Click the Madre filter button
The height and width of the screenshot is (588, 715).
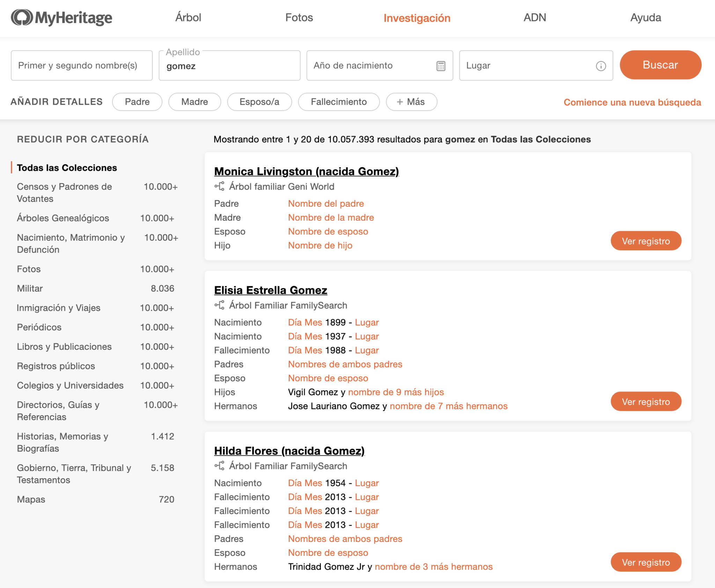coord(194,102)
